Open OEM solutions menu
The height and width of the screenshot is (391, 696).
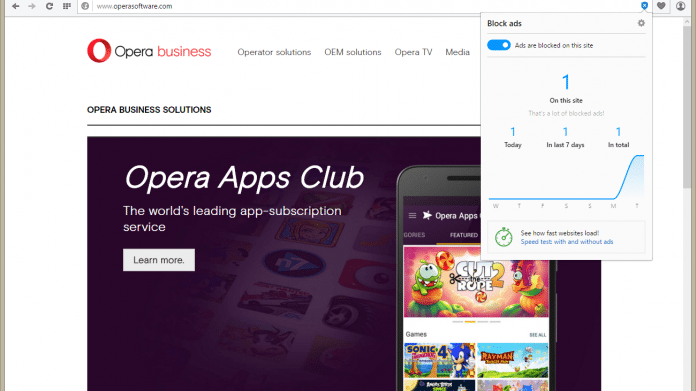click(353, 52)
